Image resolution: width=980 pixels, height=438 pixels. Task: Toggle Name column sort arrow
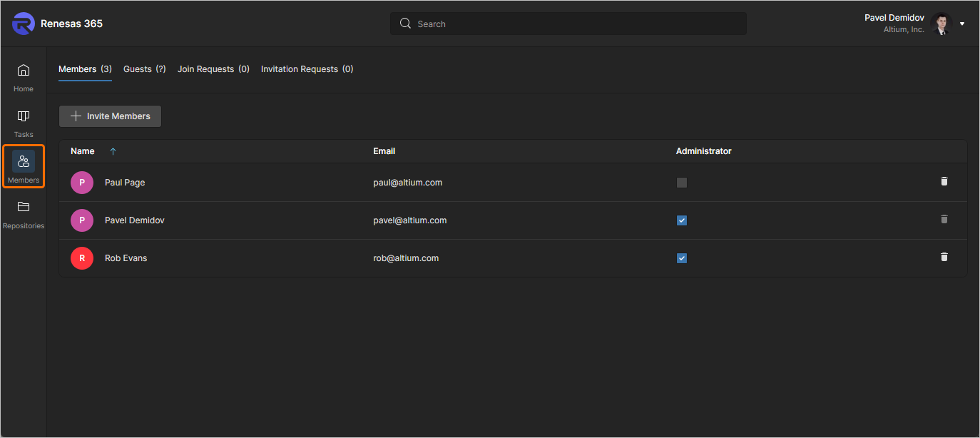point(113,151)
